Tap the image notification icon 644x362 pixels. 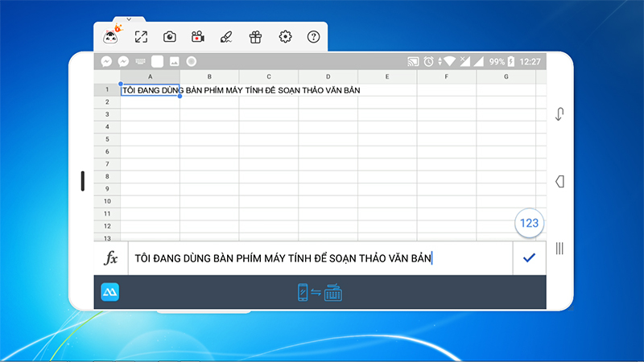pyautogui.click(x=174, y=62)
